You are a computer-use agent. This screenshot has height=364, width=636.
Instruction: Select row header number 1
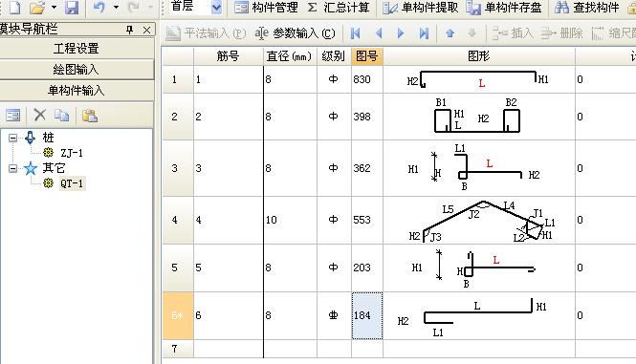point(178,79)
